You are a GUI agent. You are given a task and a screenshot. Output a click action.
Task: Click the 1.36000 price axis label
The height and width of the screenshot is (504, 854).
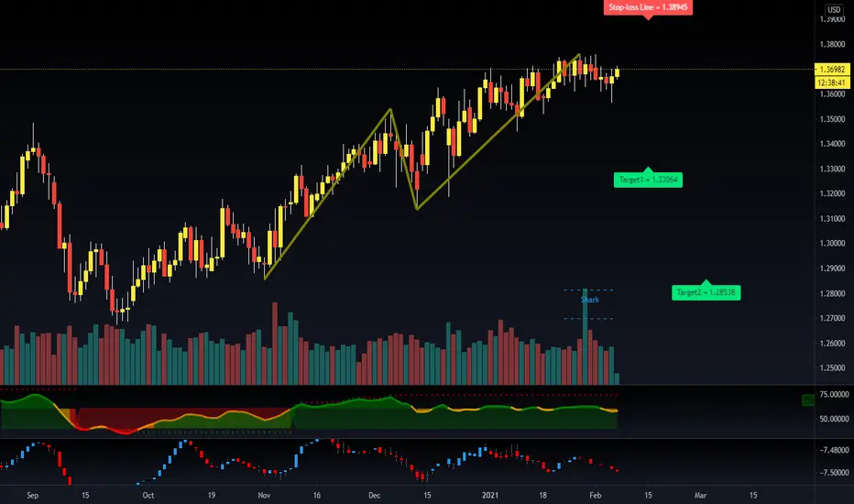point(833,93)
